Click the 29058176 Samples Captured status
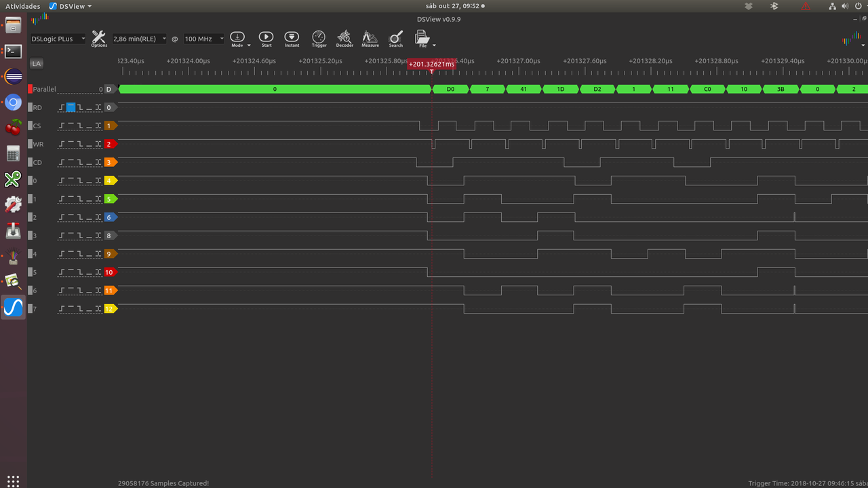 tap(163, 483)
